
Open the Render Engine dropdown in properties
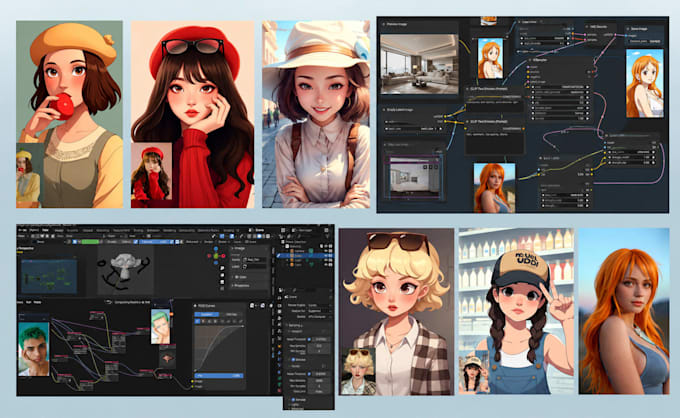[319, 305]
